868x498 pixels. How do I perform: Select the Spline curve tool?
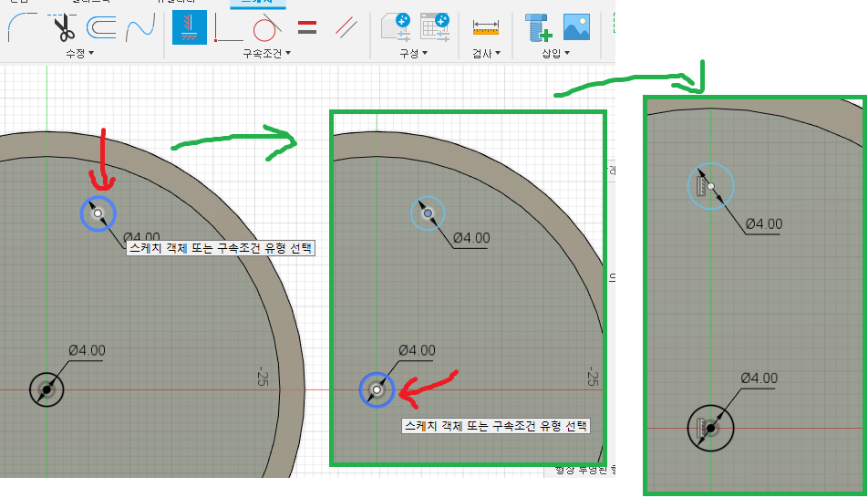click(140, 27)
